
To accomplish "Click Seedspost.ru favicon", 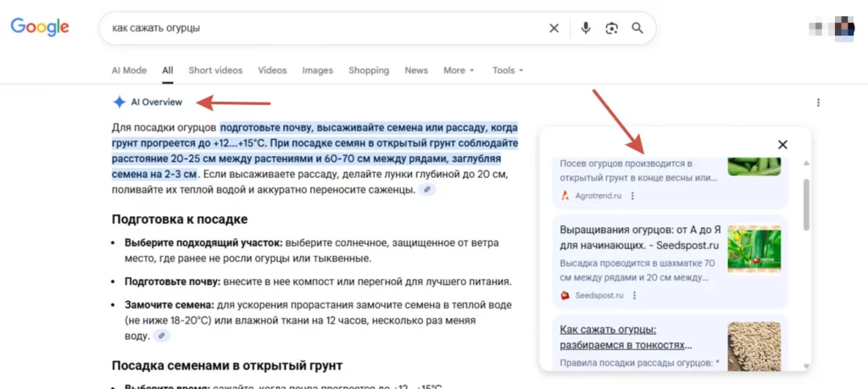I will point(565,296).
